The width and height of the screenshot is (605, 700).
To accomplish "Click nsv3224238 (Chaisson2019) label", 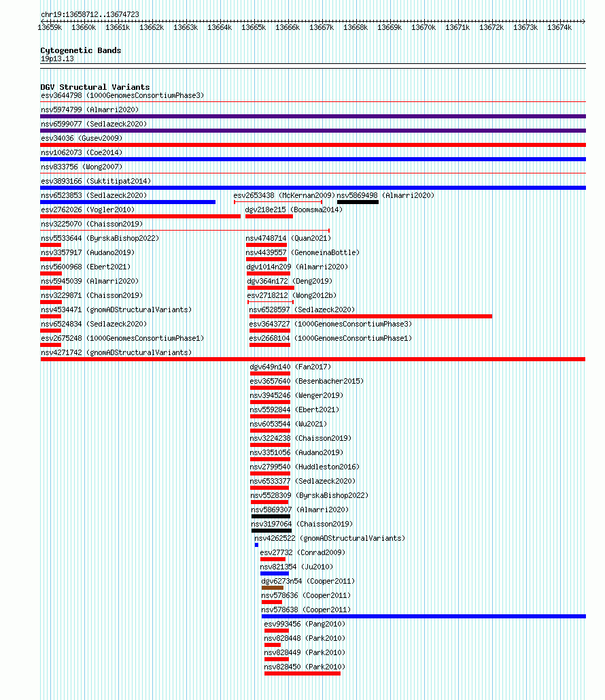I will coord(300,438).
